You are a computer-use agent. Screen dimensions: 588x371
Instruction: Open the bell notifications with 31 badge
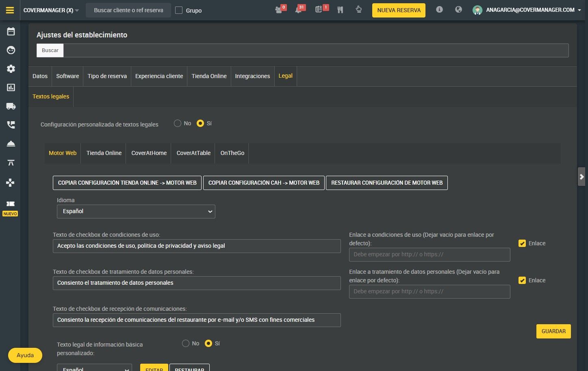299,10
